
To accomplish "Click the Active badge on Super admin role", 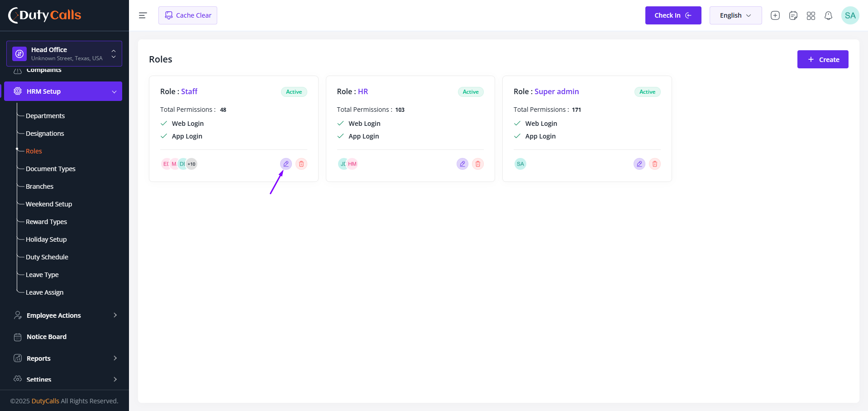I will point(648,92).
